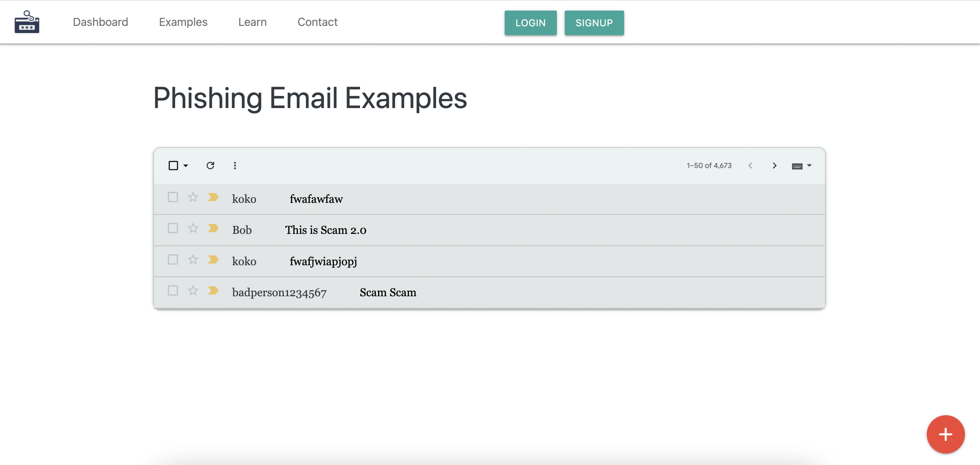Expand the select-all dropdown arrow
The width and height of the screenshot is (980, 465).
point(186,165)
